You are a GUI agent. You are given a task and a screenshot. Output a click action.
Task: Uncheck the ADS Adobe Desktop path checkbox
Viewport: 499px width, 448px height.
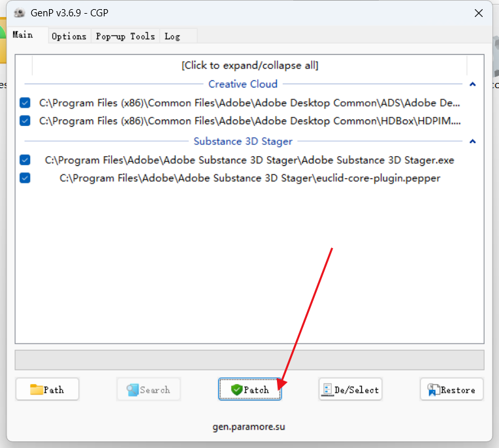click(x=25, y=103)
